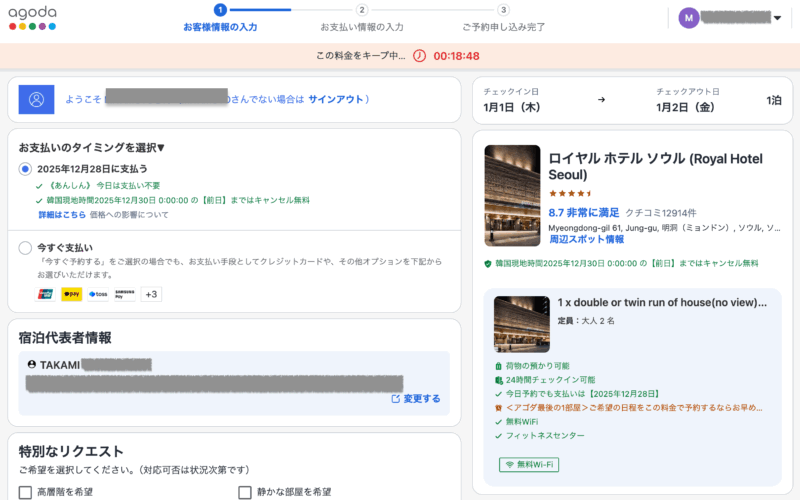Image resolution: width=800 pixels, height=500 pixels.
Task: Click the ロイヤル ホテル ソウル hotel name
Action: click(655, 166)
